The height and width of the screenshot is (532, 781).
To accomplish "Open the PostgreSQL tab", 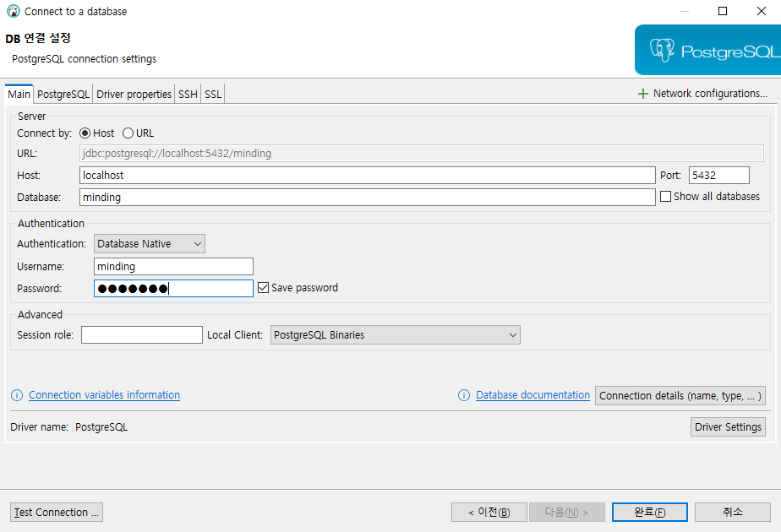I will [x=63, y=94].
